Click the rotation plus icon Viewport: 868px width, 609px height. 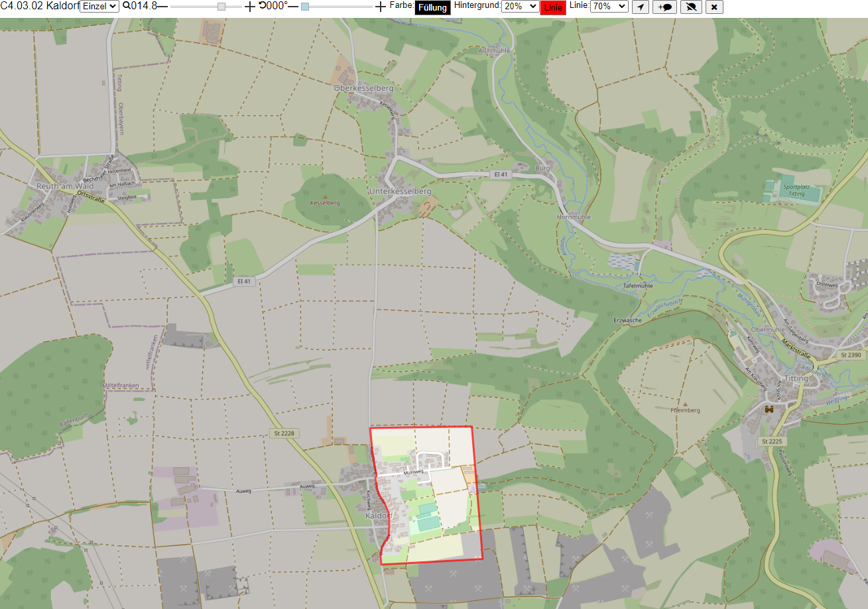pos(380,7)
